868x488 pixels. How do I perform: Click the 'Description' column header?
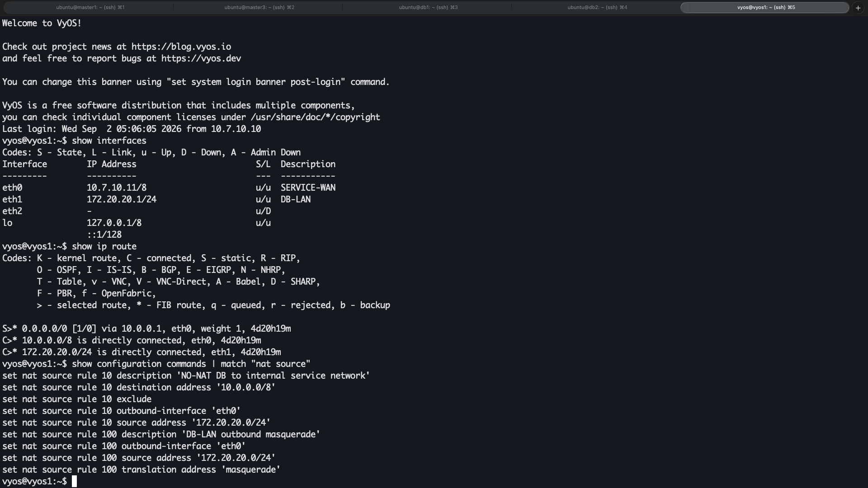[x=308, y=164]
